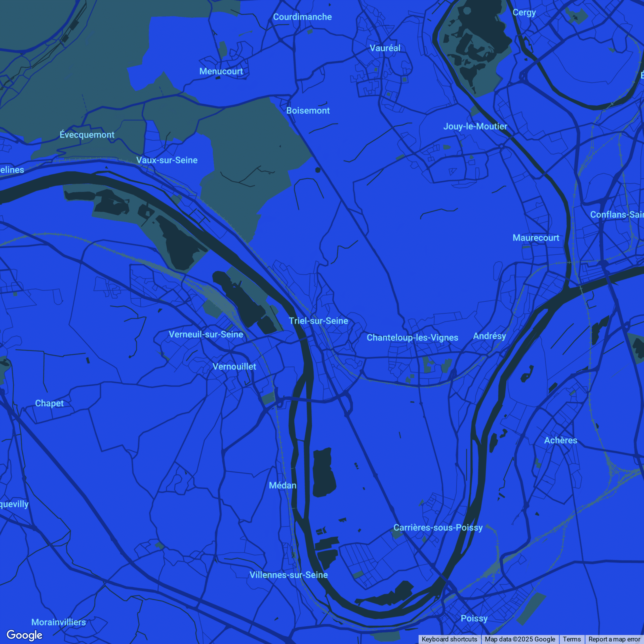This screenshot has height=644, width=644.
Task: Select the Cergy place label
Action: pyautogui.click(x=524, y=13)
